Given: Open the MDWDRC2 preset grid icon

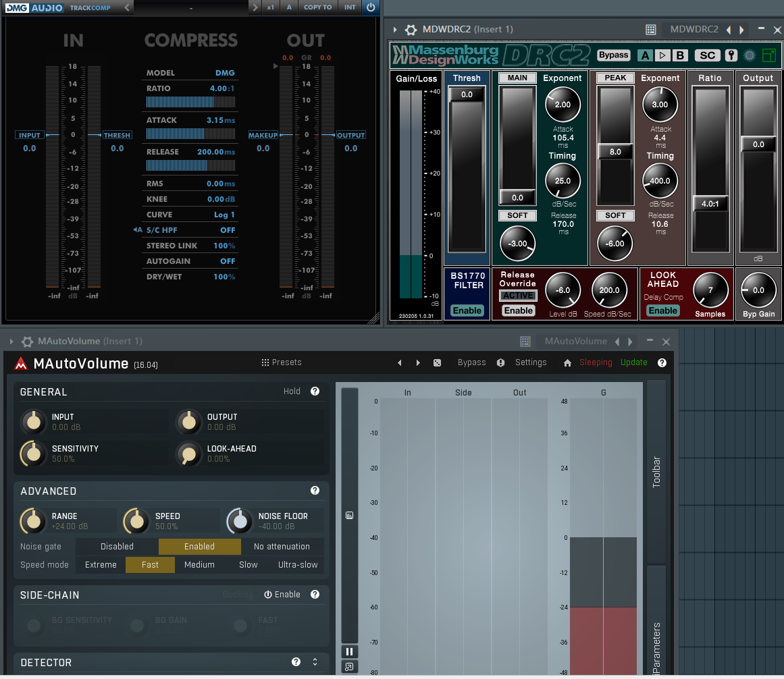Looking at the screenshot, I should click(650, 30).
